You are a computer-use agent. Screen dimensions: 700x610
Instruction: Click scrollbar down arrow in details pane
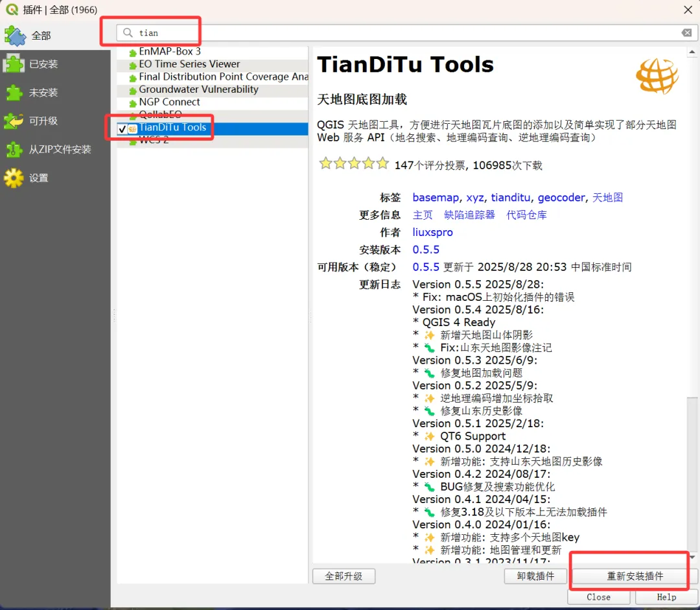(x=692, y=557)
